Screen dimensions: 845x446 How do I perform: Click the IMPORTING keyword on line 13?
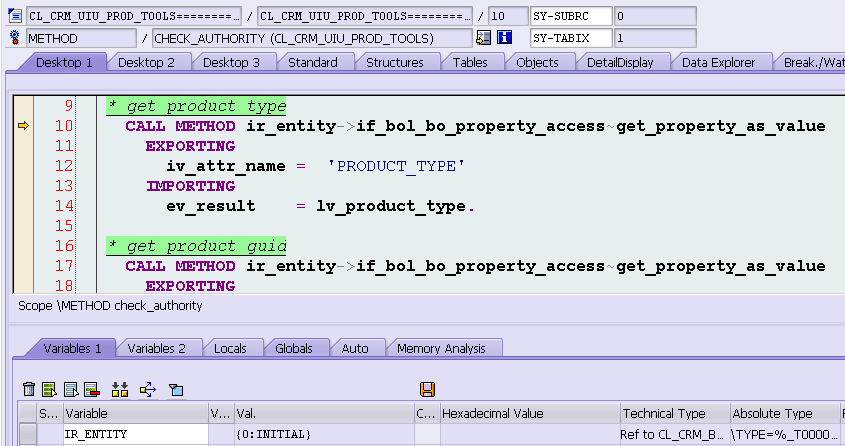click(190, 186)
